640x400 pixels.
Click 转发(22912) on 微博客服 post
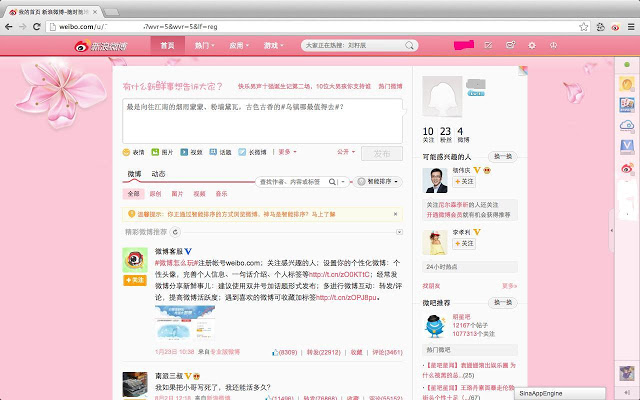[x=324, y=352]
